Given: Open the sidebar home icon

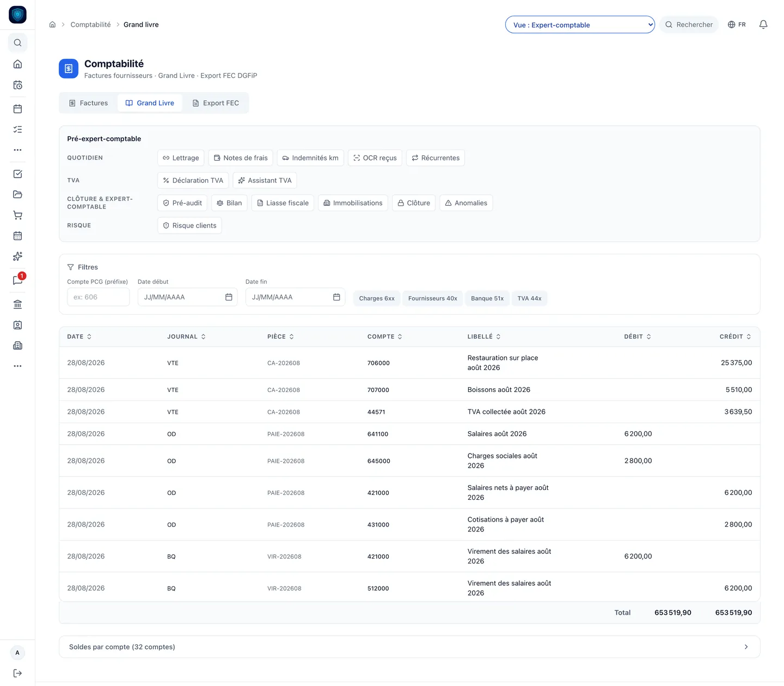Looking at the screenshot, I should pos(17,64).
